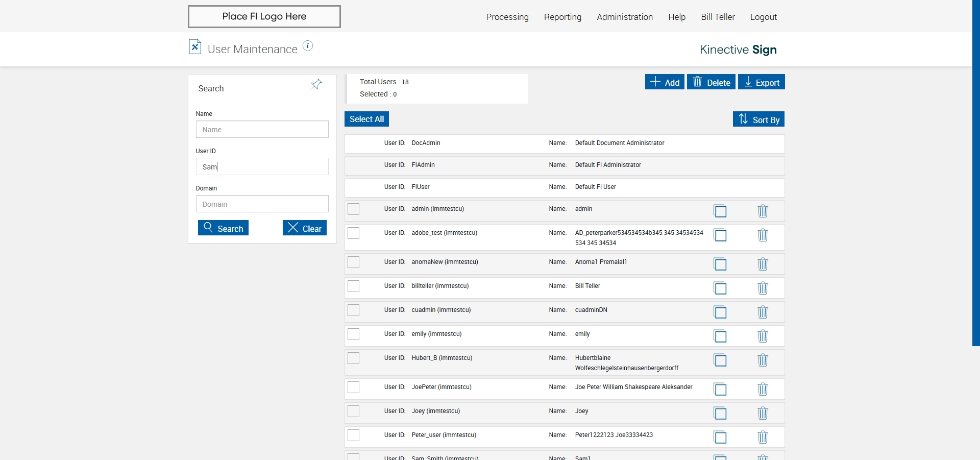The image size is (980, 460).
Task: Delete the JoePeter user via trash icon
Action: tap(763, 389)
